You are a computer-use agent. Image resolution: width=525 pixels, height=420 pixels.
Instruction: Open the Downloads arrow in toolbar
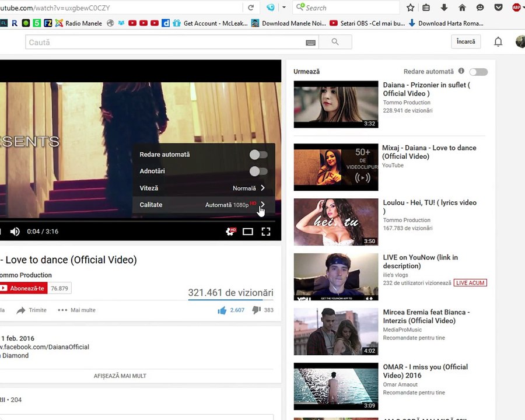pyautogui.click(x=444, y=8)
